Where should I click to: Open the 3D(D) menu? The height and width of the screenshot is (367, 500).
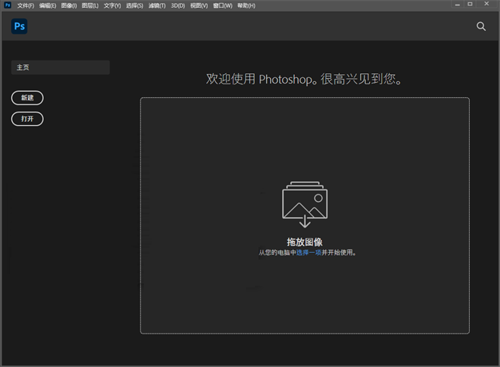pyautogui.click(x=178, y=6)
